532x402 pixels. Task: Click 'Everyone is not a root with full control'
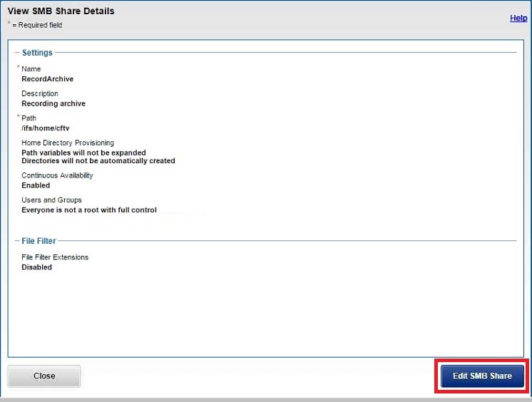point(89,210)
